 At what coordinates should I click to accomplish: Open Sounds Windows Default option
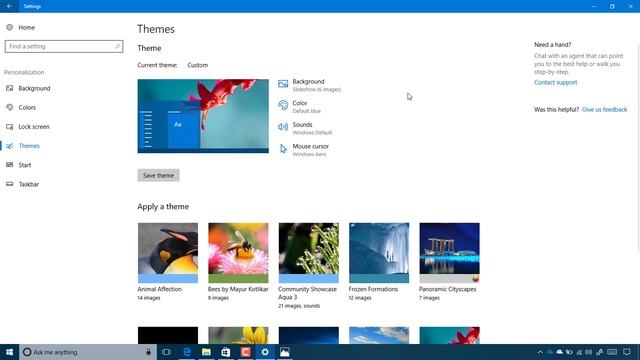point(305,128)
